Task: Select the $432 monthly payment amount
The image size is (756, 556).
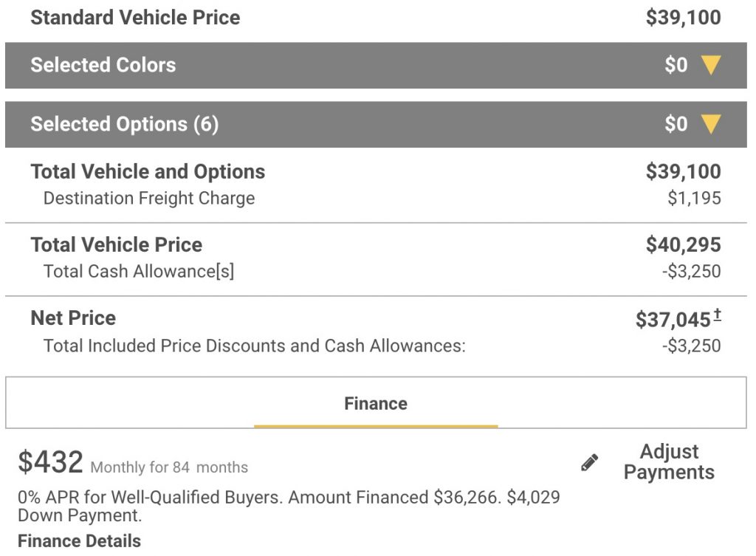Action: click(51, 462)
